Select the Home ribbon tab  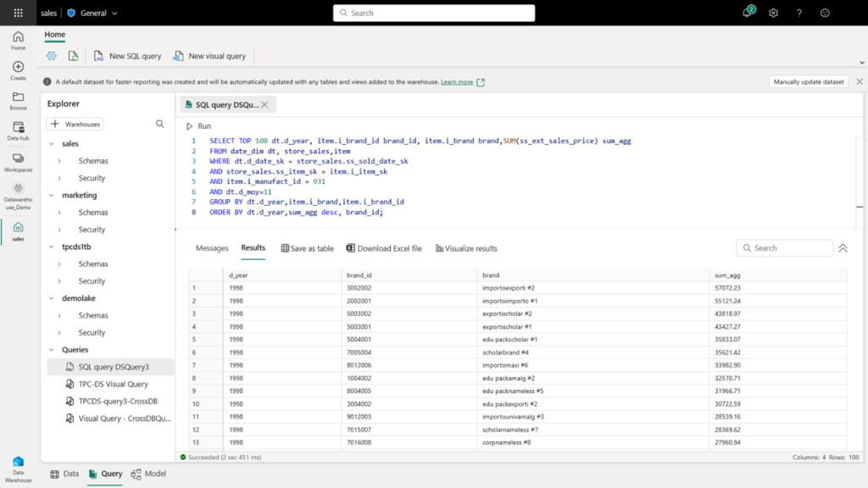[x=55, y=34]
